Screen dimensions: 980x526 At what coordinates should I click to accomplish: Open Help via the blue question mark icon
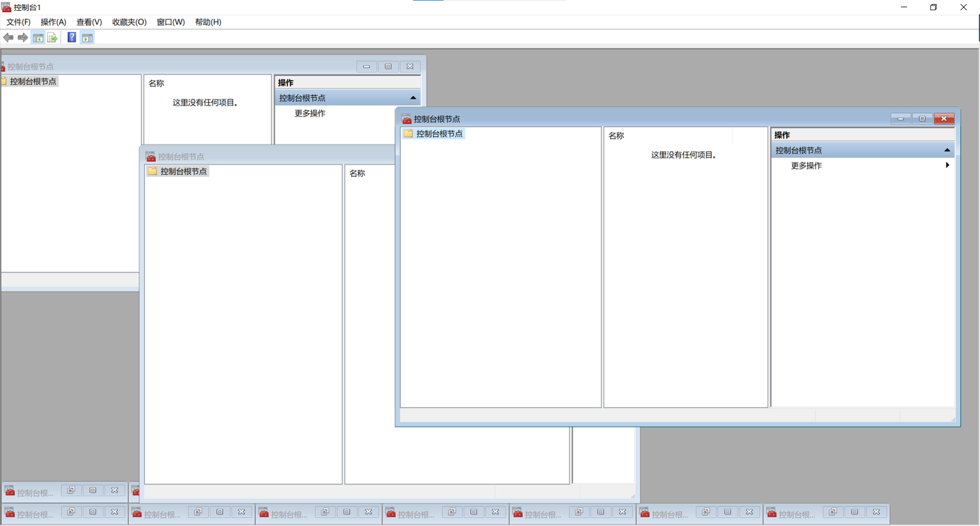point(71,37)
